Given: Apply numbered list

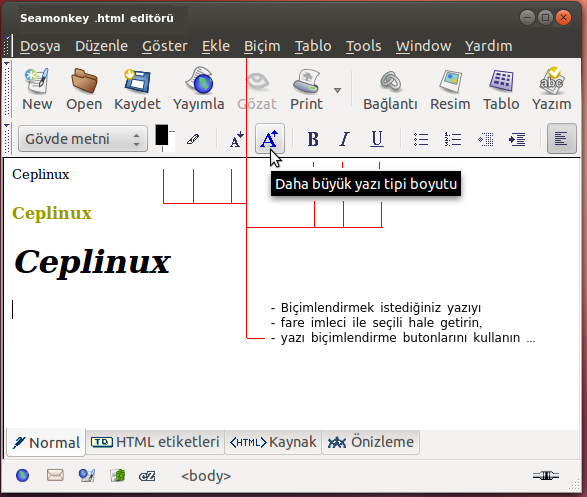Looking at the screenshot, I should pyautogui.click(x=453, y=139).
